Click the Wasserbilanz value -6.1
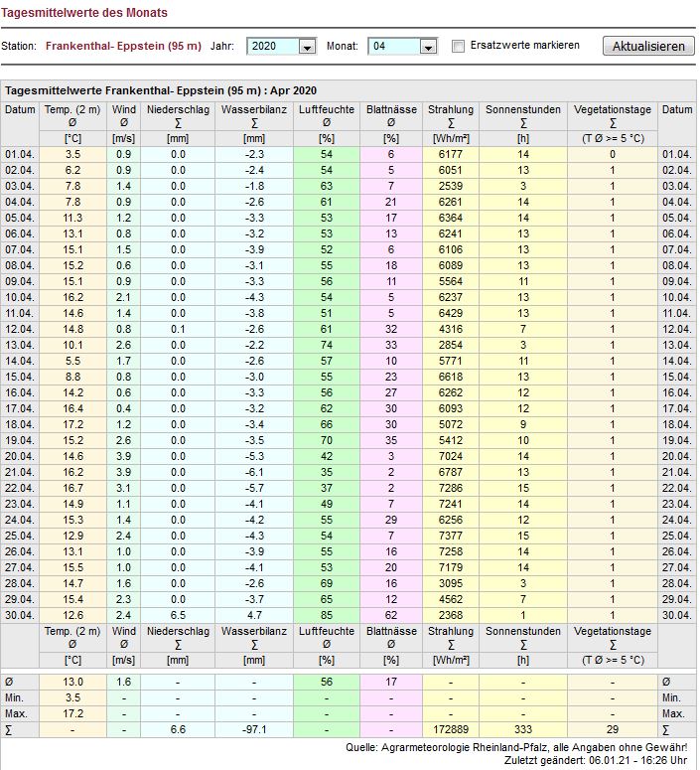The width and height of the screenshot is (700, 770). pyautogui.click(x=254, y=472)
